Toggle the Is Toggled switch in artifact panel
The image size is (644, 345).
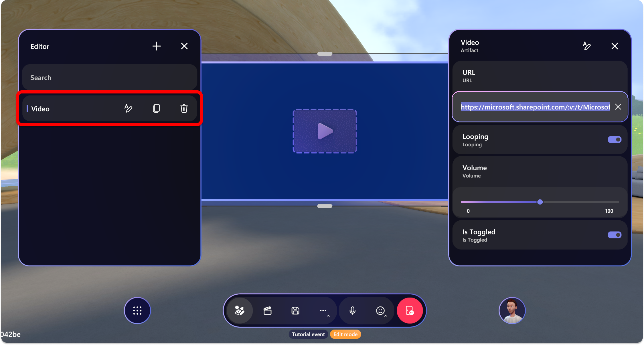coord(615,235)
